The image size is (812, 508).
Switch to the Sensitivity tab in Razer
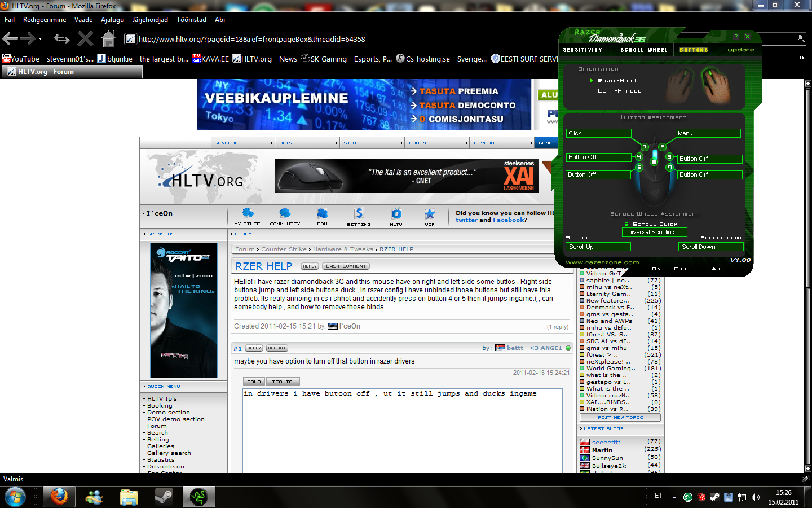[x=582, y=50]
